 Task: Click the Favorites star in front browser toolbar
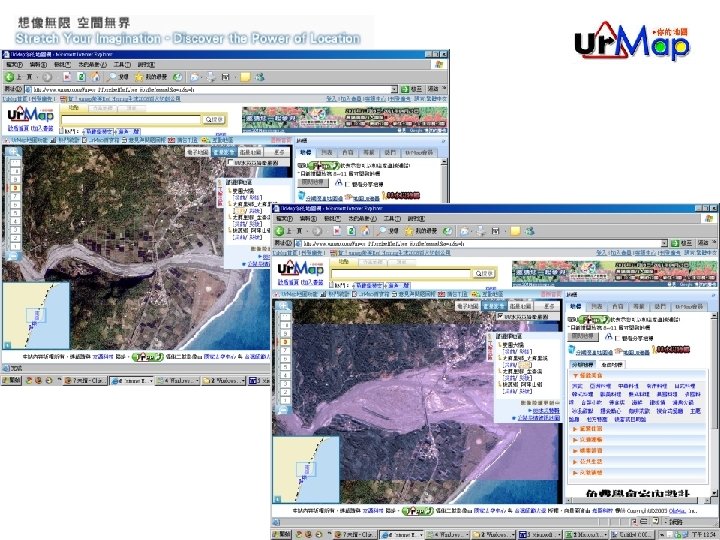click(409, 231)
